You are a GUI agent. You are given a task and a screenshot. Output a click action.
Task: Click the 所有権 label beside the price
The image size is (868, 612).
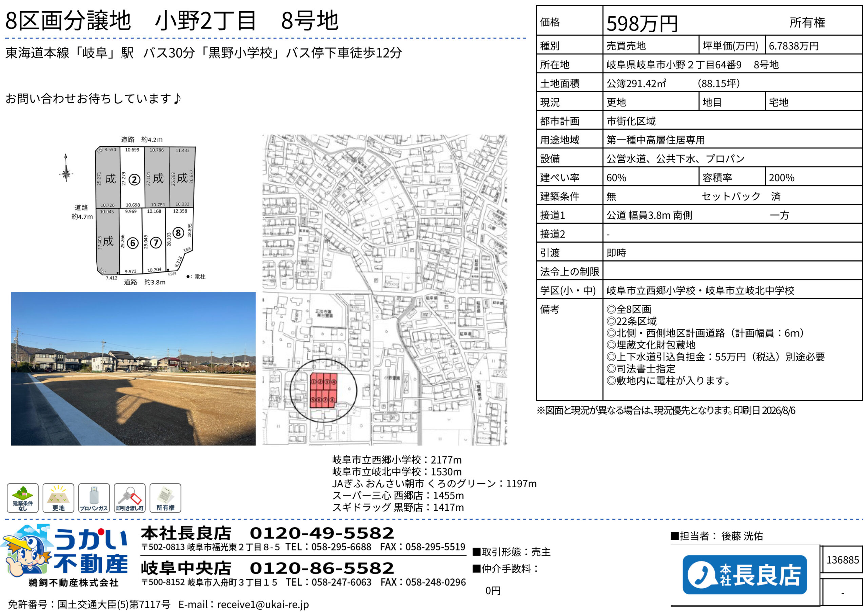coord(807,23)
